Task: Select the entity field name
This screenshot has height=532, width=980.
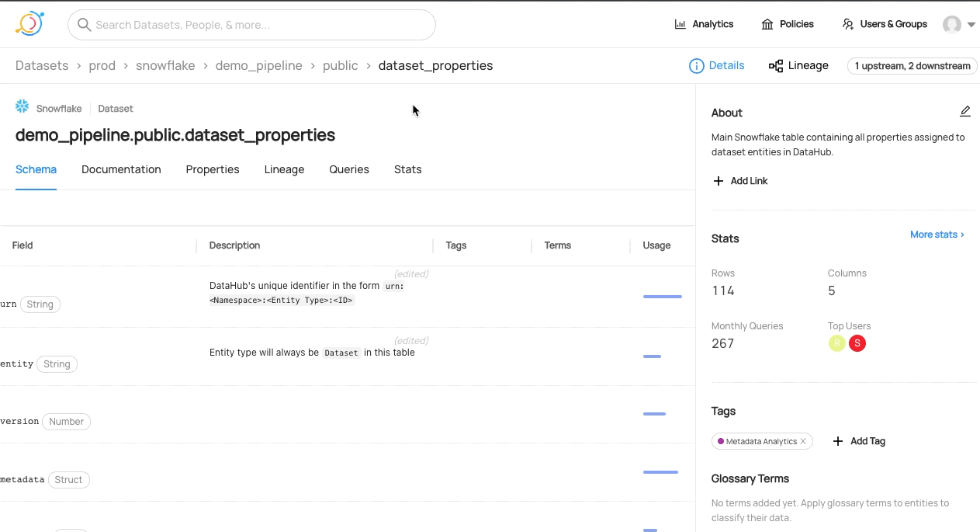Action: point(16,363)
